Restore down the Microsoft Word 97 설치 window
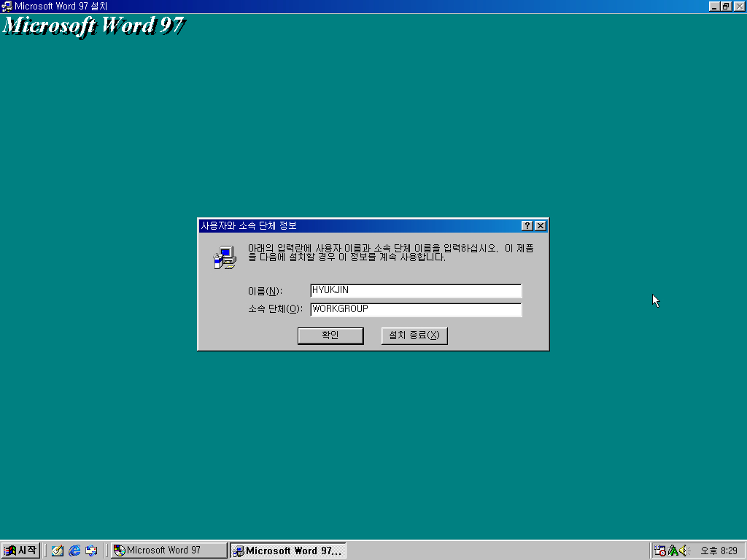747x560 pixels. coord(726,6)
